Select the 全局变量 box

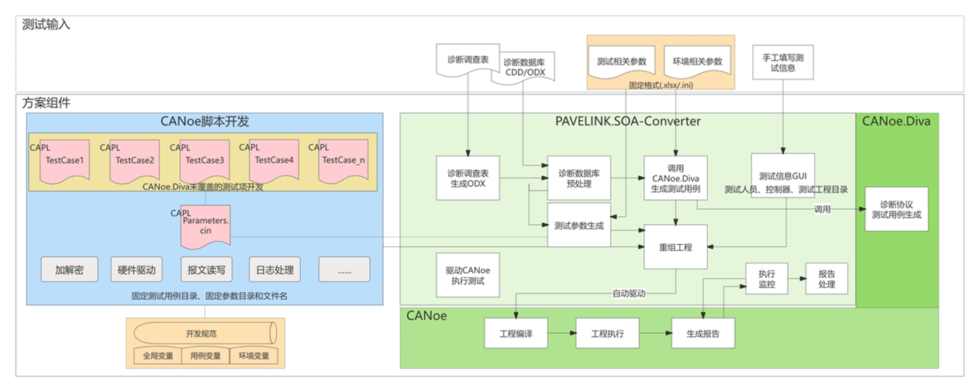click(x=157, y=356)
